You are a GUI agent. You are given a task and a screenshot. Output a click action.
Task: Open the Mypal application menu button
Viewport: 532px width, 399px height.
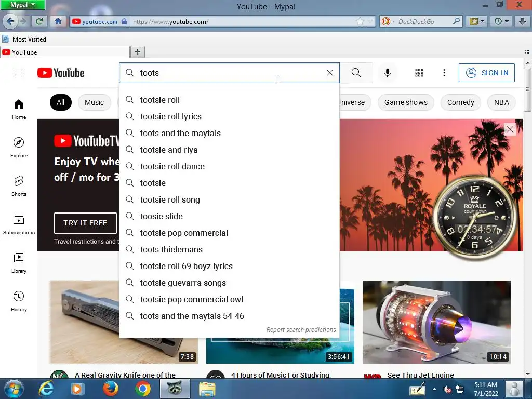point(23,5)
